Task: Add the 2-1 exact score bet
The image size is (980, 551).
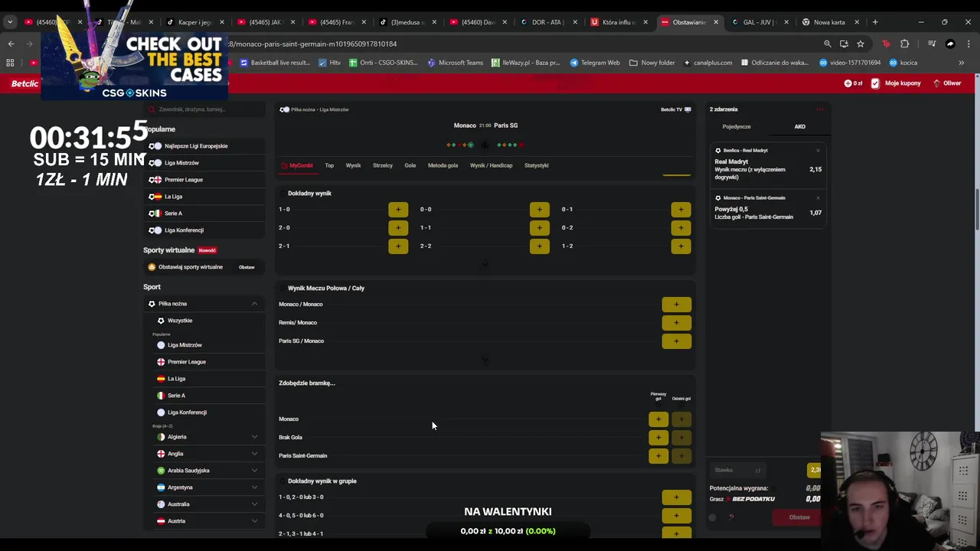Action: [398, 246]
